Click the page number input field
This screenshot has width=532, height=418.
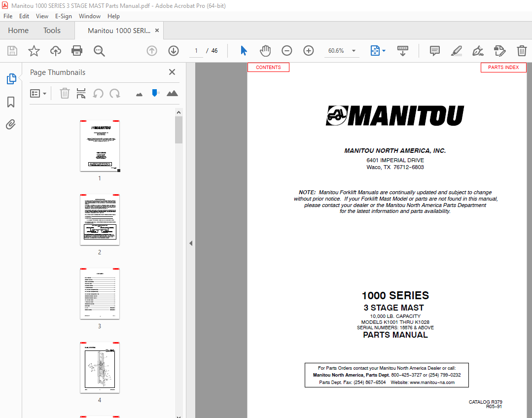(196, 51)
